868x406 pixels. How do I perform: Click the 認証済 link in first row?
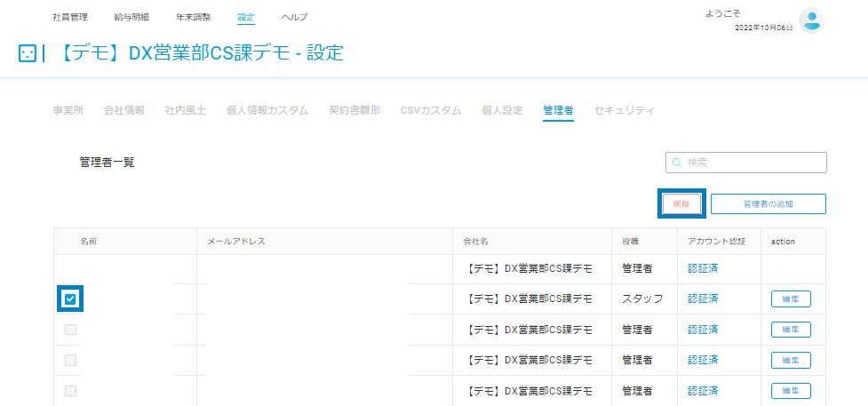coord(703,269)
